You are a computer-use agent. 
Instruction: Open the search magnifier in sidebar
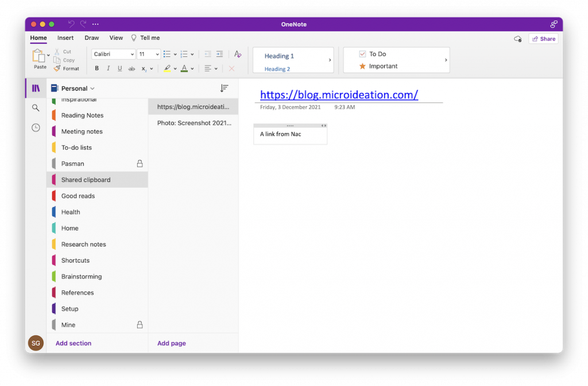(36, 108)
